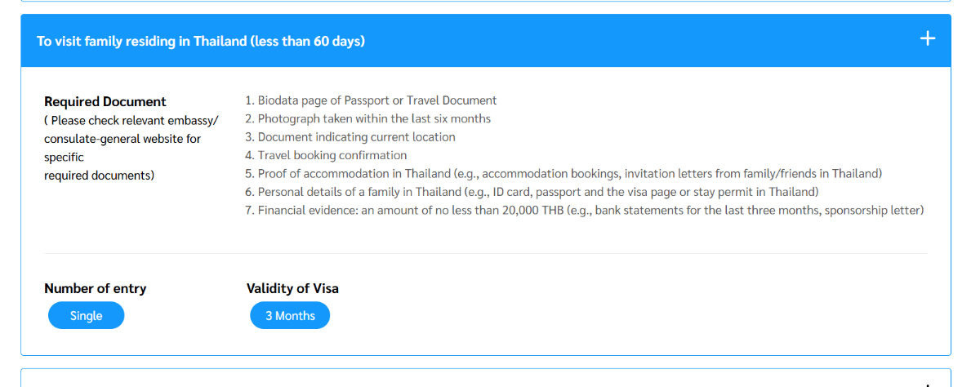This screenshot has height=387, width=980.
Task: Select the 'Biodata page of Passport' list item
Action: coord(376,100)
